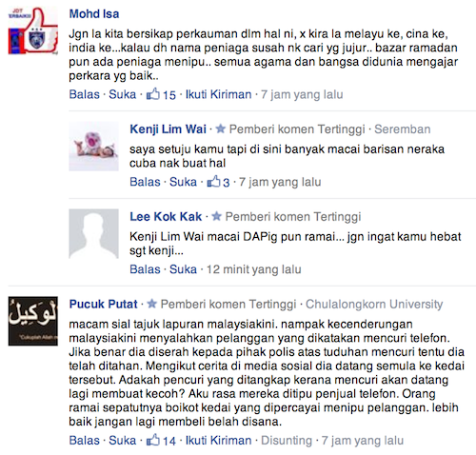Open Pucuk Putat's Arabic calligraphy avatar
Screen dimensions: 476x455
click(x=33, y=321)
